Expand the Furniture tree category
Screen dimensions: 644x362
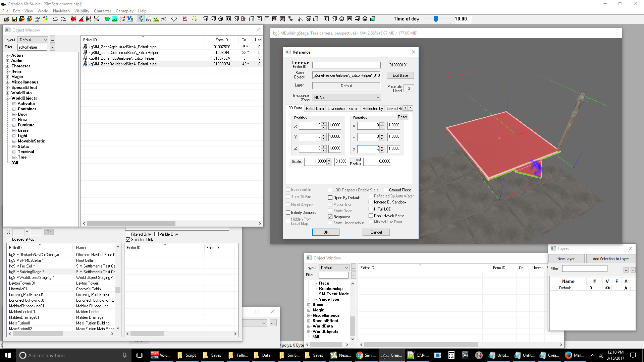coord(14,125)
